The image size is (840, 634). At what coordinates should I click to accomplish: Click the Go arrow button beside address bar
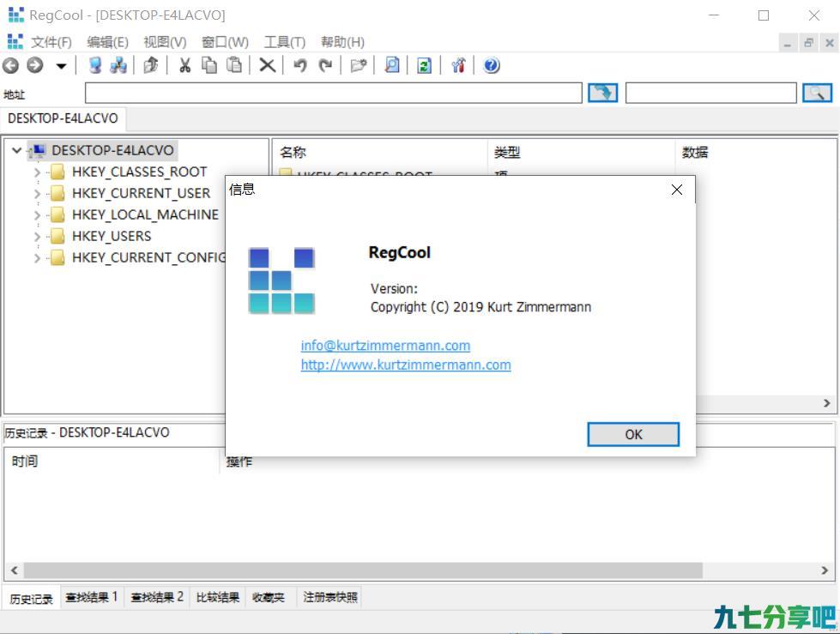pyautogui.click(x=602, y=94)
